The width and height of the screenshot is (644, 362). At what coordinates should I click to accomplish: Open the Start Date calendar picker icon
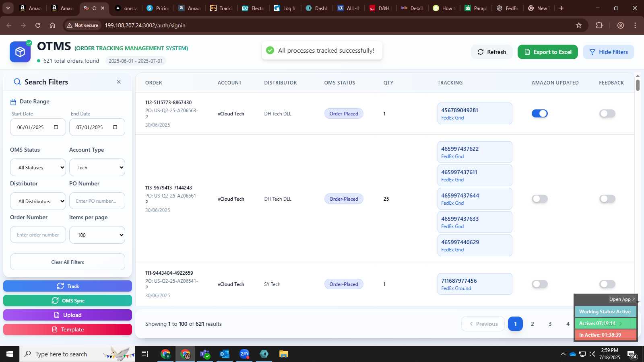pos(56,127)
